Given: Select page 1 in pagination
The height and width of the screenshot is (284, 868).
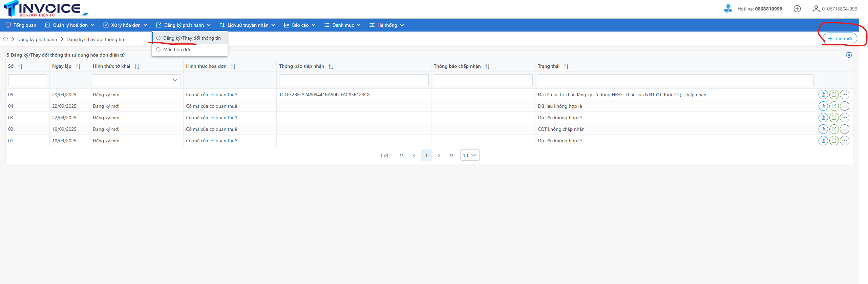Looking at the screenshot, I should coord(426,155).
